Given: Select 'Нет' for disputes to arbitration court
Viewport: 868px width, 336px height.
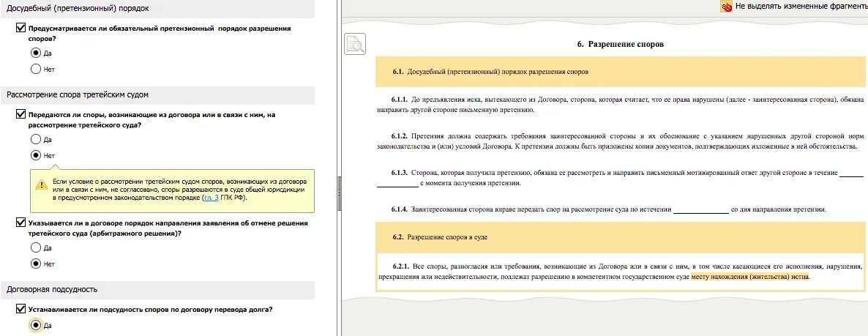Looking at the screenshot, I should point(36,155).
